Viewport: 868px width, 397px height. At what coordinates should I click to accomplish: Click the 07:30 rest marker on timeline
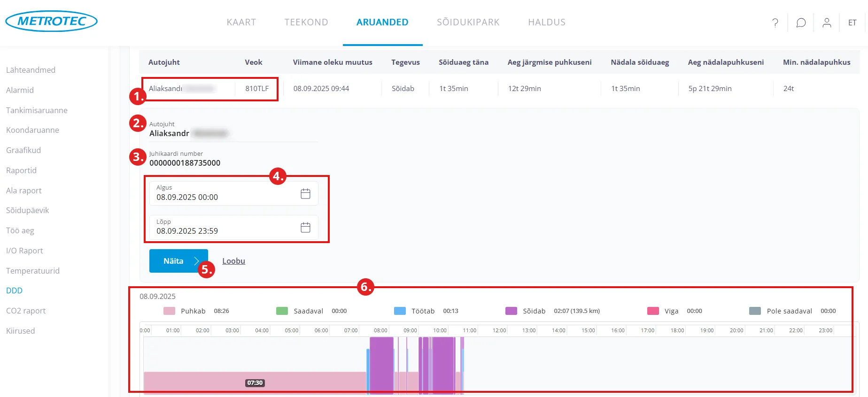pyautogui.click(x=255, y=383)
